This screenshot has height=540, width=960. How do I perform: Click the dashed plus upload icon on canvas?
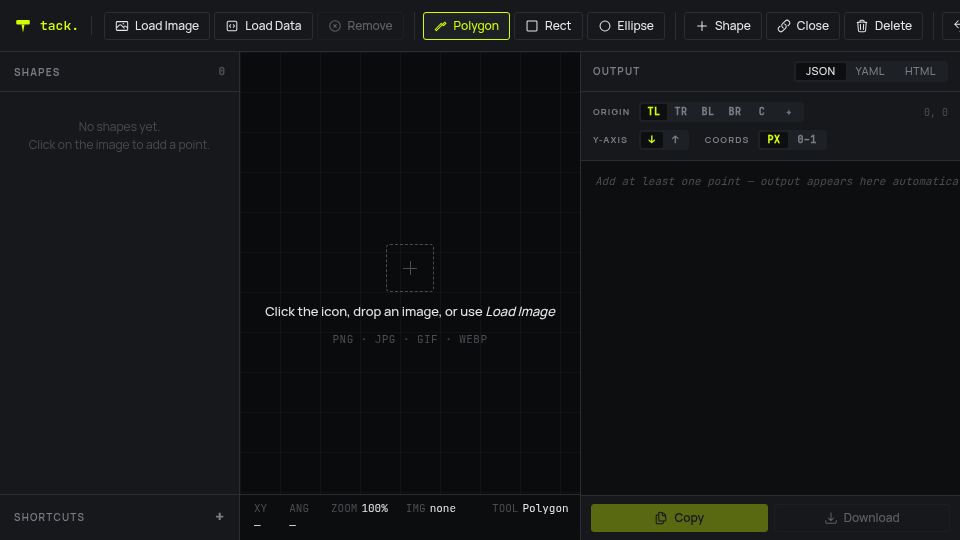[410, 268]
